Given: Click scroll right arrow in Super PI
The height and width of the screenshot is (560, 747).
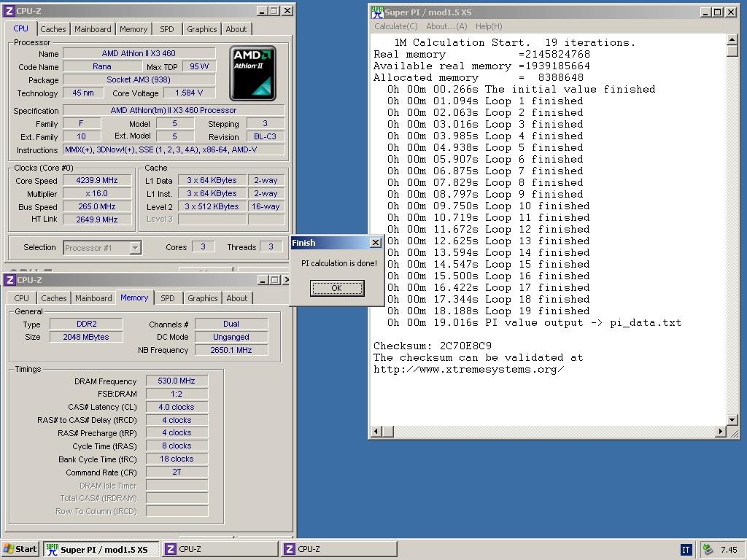Looking at the screenshot, I should click(721, 432).
